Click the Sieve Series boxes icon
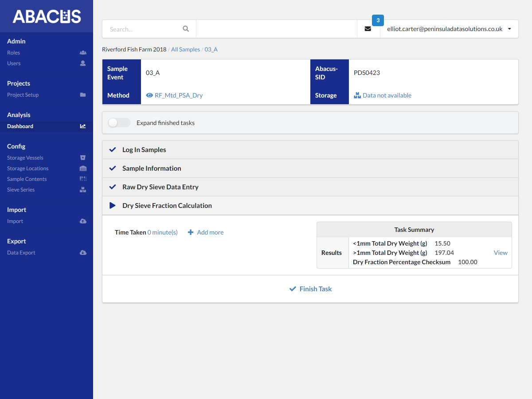 tap(83, 190)
